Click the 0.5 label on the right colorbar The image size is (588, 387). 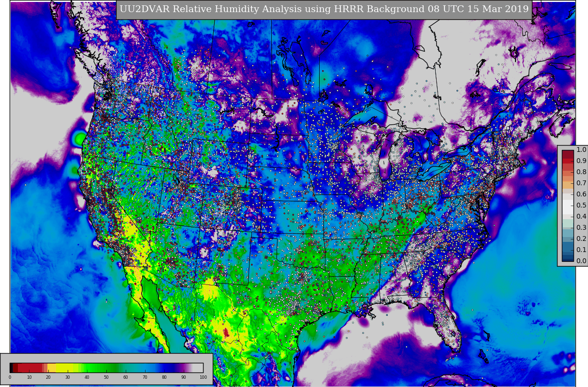tap(581, 205)
